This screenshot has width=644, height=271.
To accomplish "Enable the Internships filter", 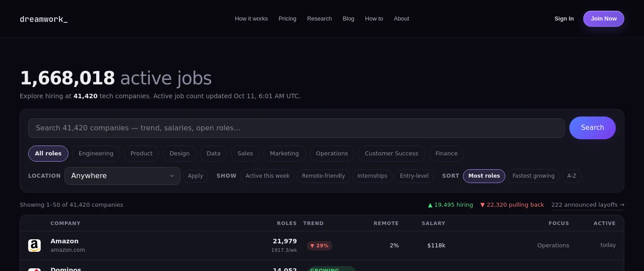I will [373, 176].
